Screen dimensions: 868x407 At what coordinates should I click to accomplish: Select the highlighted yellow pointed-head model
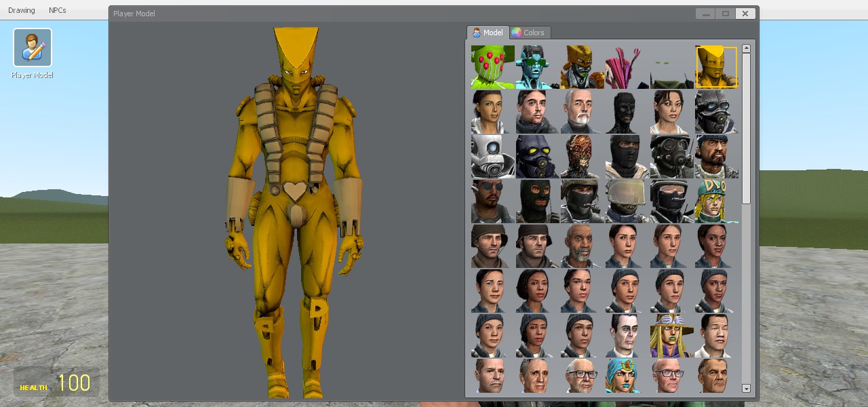716,67
